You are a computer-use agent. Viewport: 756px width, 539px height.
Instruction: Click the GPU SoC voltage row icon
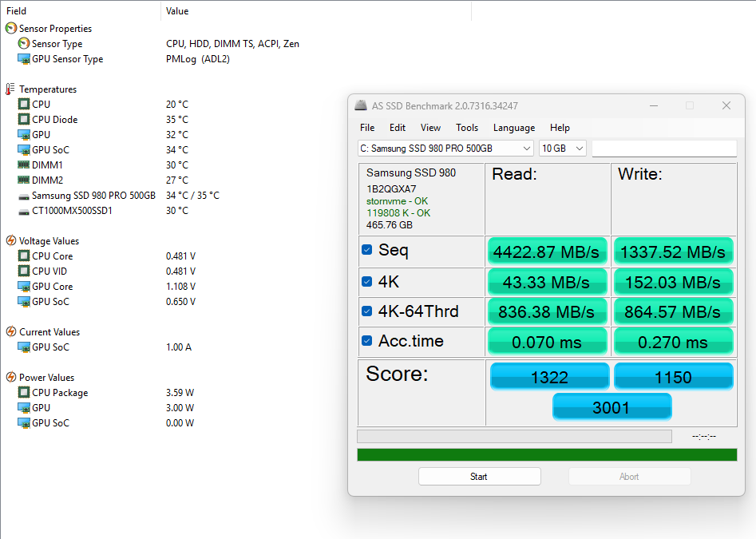(24, 301)
